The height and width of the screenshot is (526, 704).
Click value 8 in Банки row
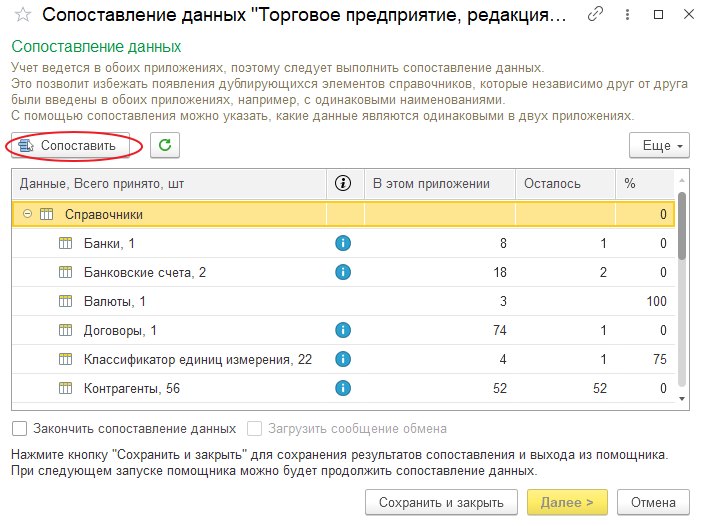coord(503,243)
